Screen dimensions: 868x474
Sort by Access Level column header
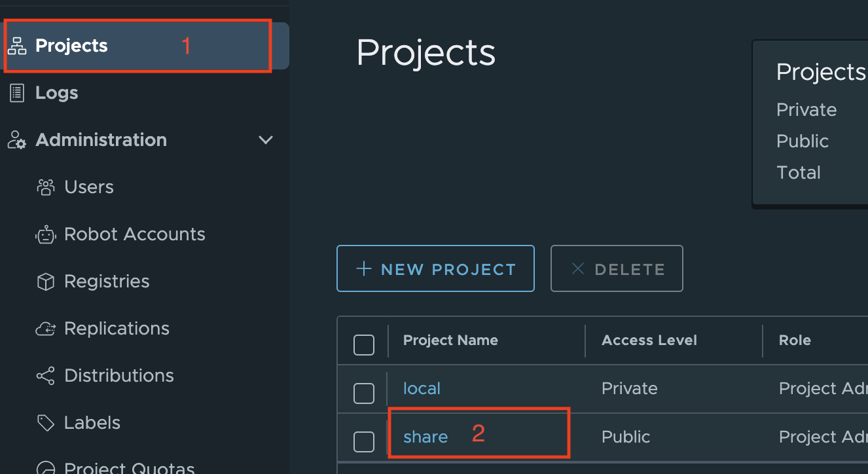[x=649, y=340]
